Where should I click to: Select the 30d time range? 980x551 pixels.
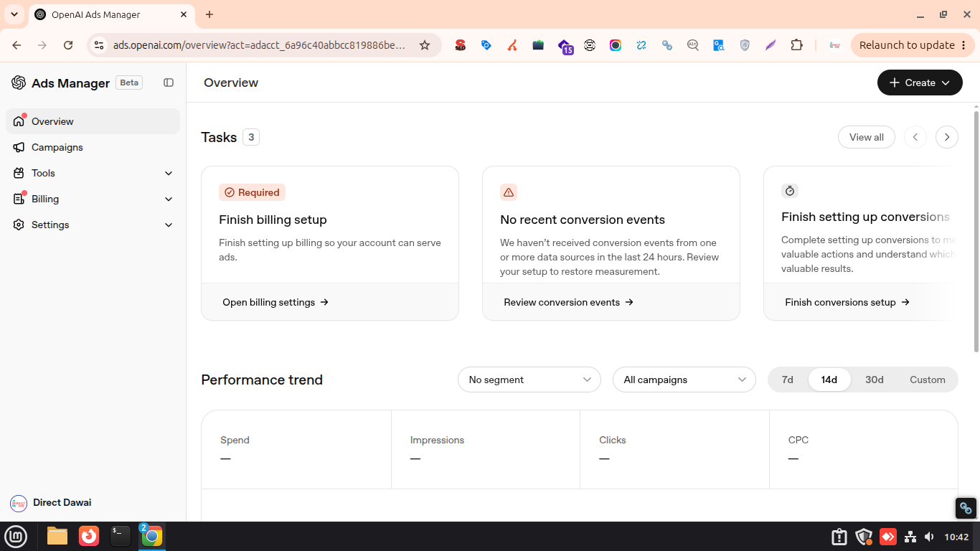click(875, 380)
